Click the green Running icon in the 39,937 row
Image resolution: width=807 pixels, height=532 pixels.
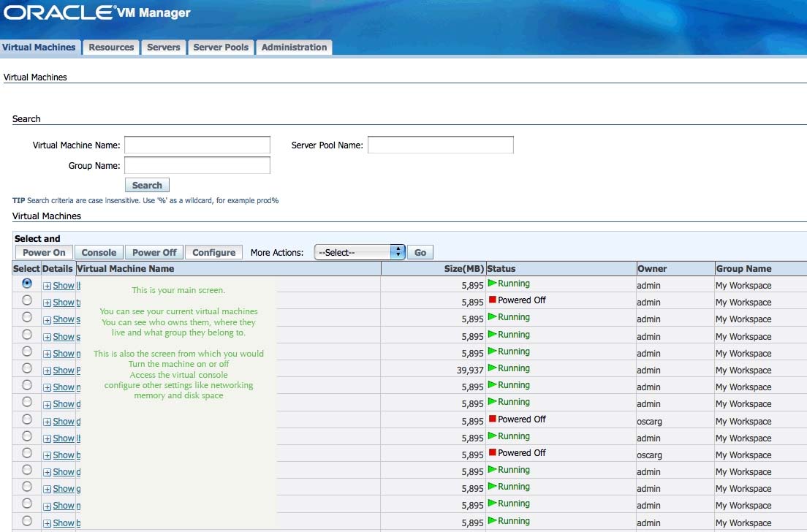[x=492, y=368]
